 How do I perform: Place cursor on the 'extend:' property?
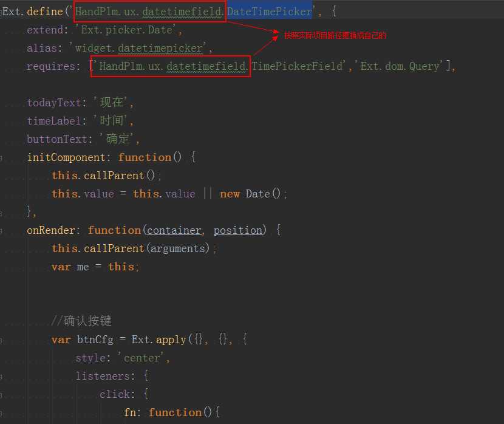pyautogui.click(x=47, y=30)
